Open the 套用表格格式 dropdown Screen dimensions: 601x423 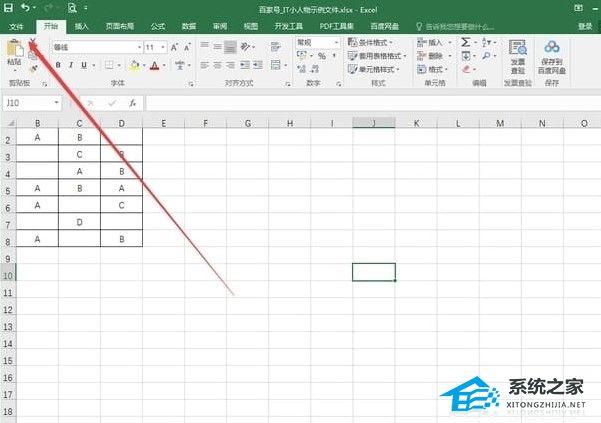pyautogui.click(x=377, y=56)
